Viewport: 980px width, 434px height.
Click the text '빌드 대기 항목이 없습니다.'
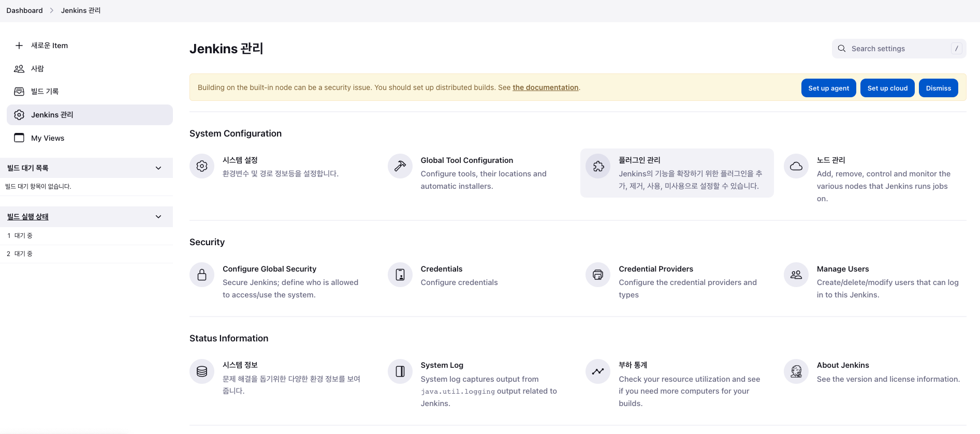38,186
